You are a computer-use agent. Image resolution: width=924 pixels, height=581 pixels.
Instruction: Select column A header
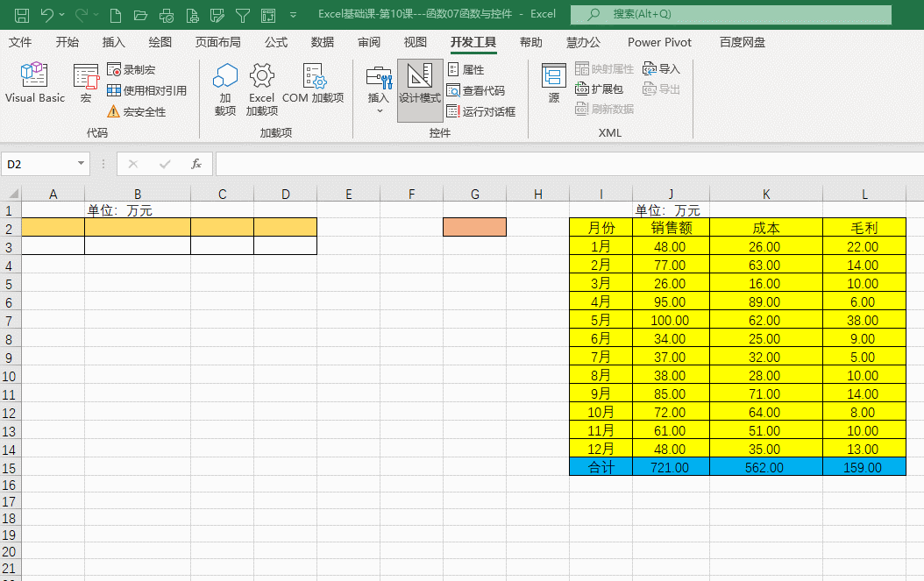pos(53,194)
